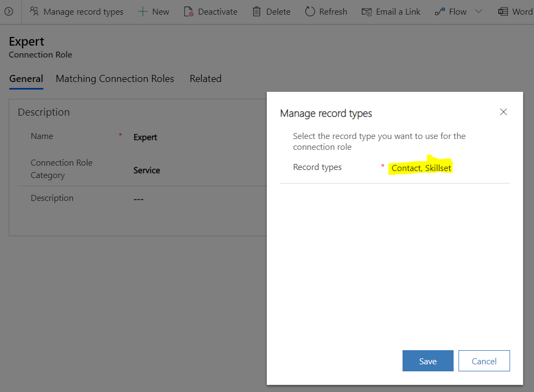Click the Refresh circular arrow icon
Image resolution: width=534 pixels, height=392 pixels.
[310, 11]
